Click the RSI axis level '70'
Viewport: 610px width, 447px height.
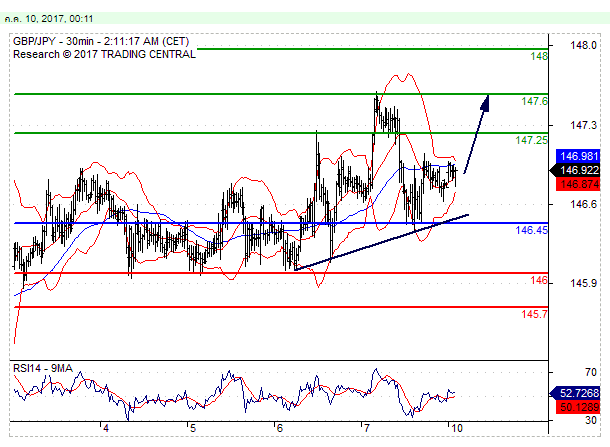coord(591,372)
